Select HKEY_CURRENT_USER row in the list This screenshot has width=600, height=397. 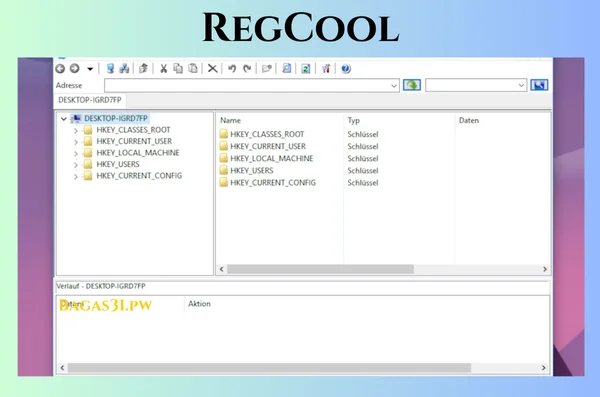pos(268,146)
